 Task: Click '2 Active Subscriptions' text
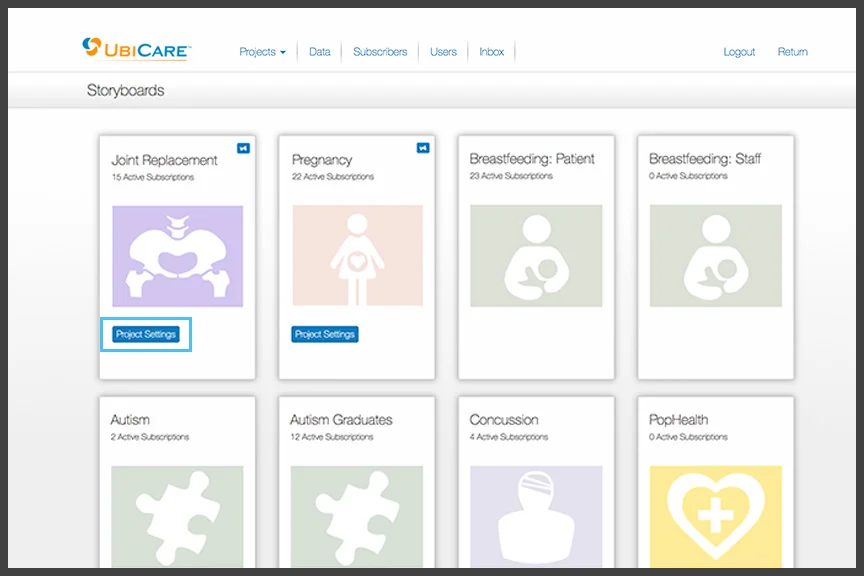149,437
